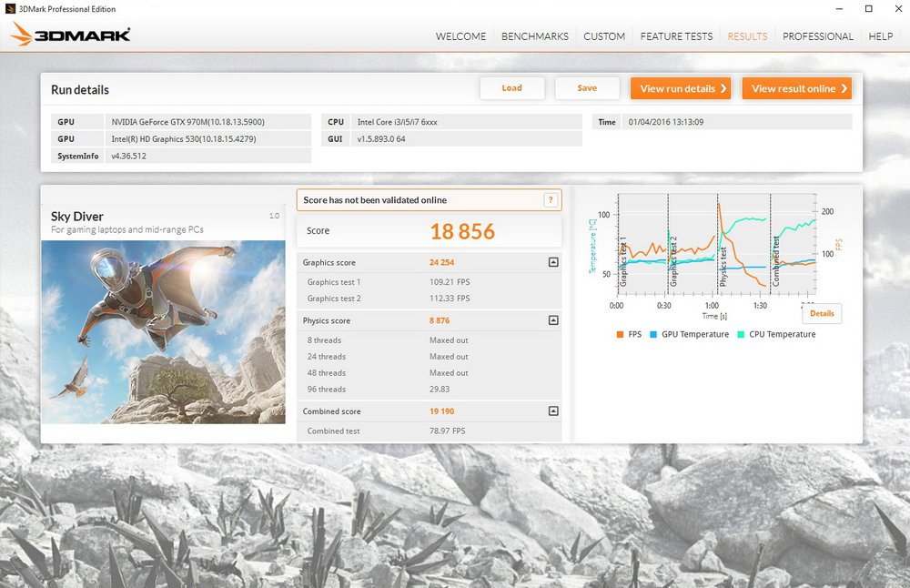Click the 3DMark logo in header
Viewport: 910px width, 588px height.
[x=71, y=35]
